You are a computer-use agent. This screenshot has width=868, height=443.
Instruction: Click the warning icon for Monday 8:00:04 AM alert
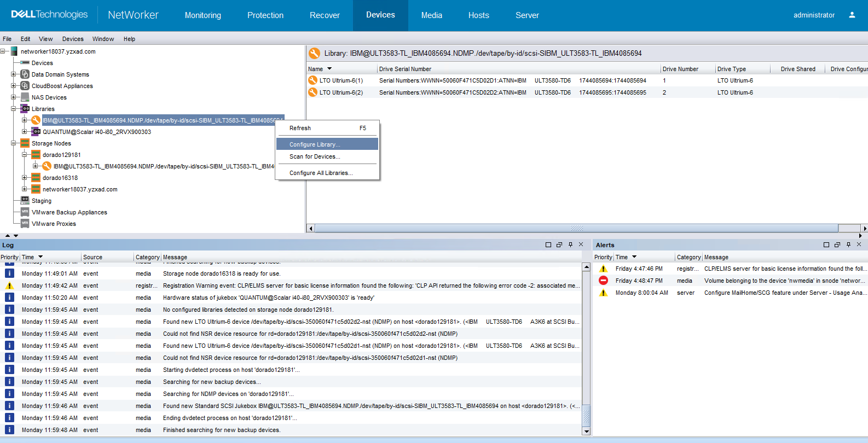pyautogui.click(x=603, y=293)
